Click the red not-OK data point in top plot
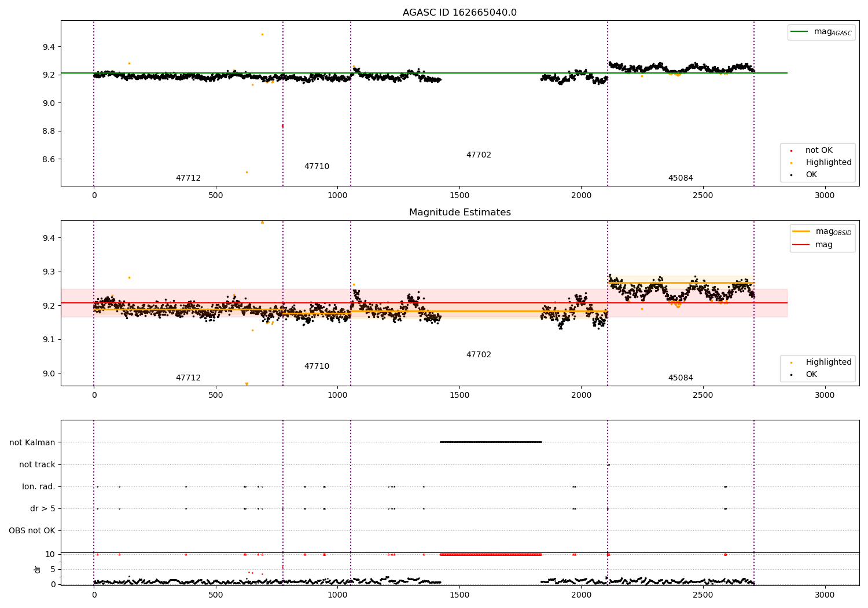The image size is (868, 608). point(282,126)
